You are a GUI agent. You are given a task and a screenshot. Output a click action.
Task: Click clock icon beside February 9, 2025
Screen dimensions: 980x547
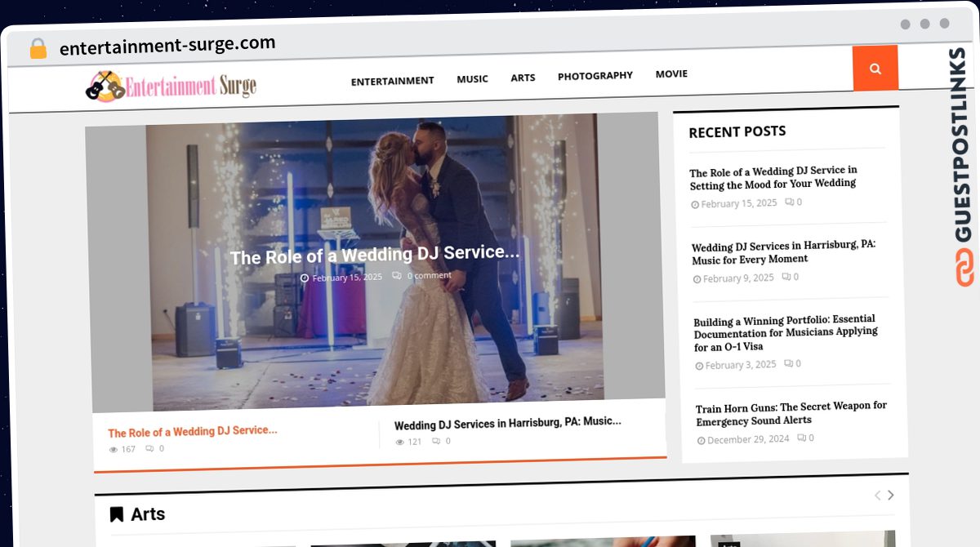(697, 279)
